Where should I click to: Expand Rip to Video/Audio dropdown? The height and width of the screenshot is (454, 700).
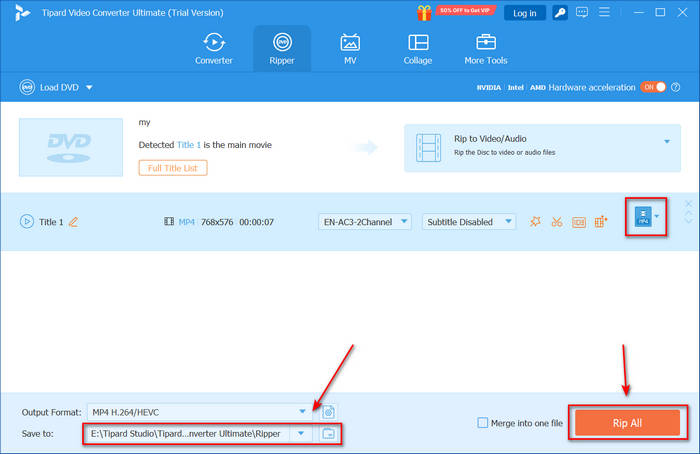click(667, 142)
